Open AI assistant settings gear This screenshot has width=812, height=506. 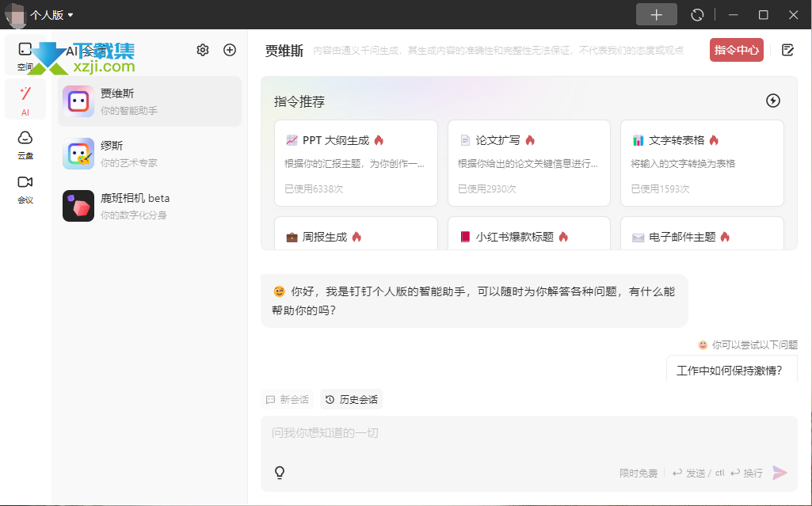(x=203, y=50)
